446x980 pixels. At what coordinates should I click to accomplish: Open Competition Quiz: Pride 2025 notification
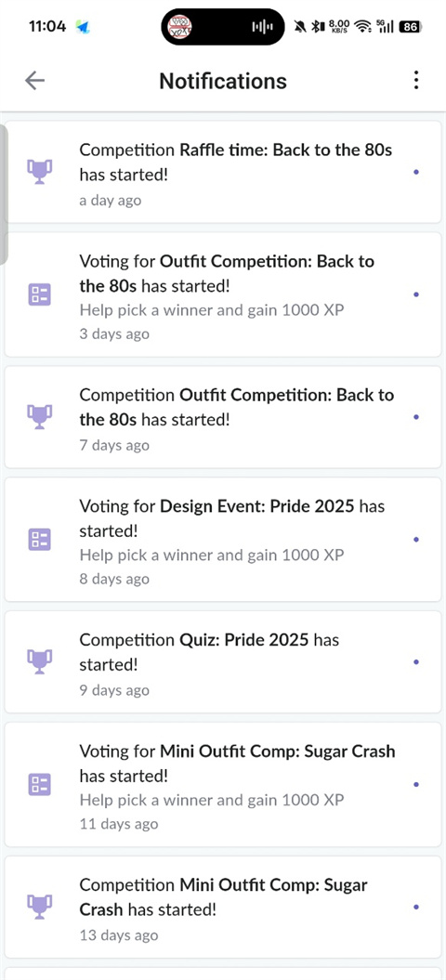(223, 662)
